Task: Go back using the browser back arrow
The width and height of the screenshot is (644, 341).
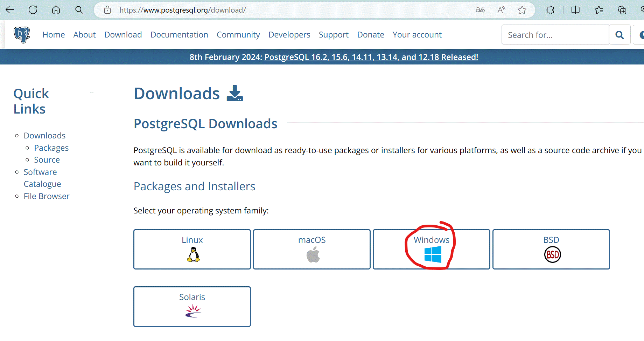Action: [10, 10]
